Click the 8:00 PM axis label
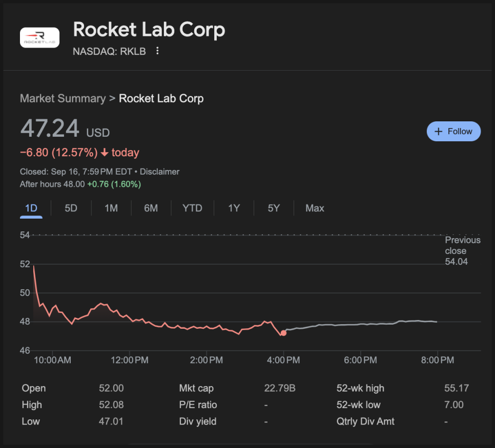Viewport: 495px width, 448px height. click(437, 360)
